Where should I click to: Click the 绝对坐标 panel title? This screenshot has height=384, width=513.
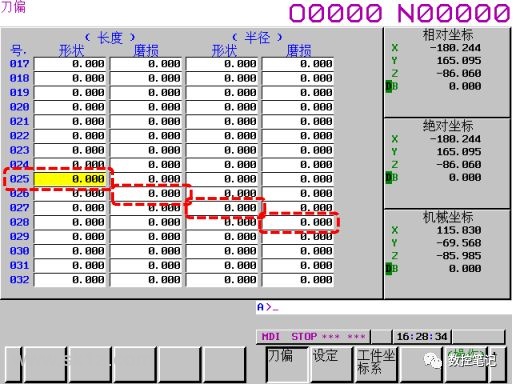(448, 126)
